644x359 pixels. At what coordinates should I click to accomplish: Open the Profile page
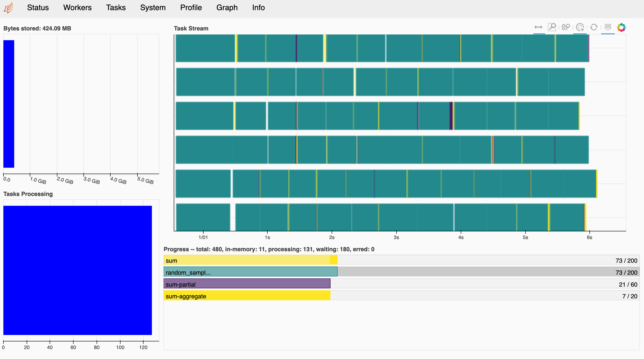tap(191, 8)
